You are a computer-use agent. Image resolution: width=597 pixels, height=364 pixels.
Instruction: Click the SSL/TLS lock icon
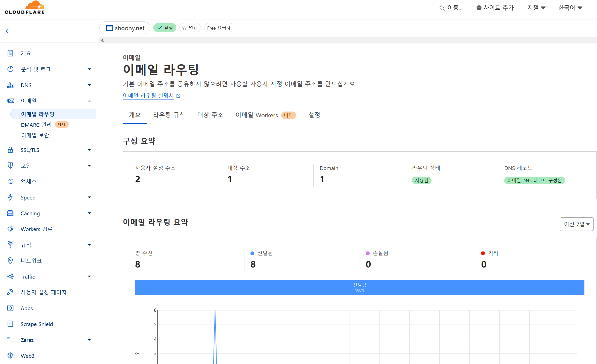(x=10, y=150)
